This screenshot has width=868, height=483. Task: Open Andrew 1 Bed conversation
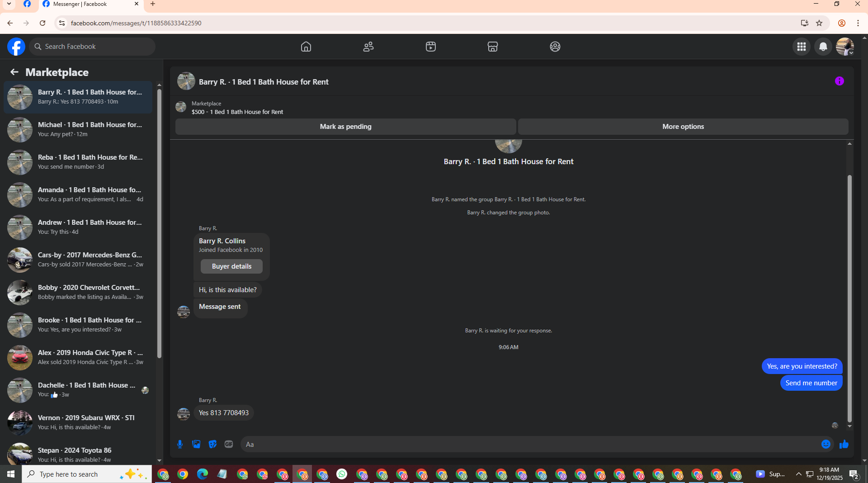(78, 227)
